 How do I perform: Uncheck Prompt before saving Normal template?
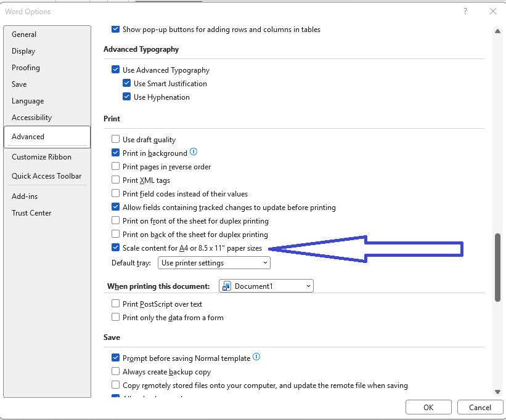[115, 358]
